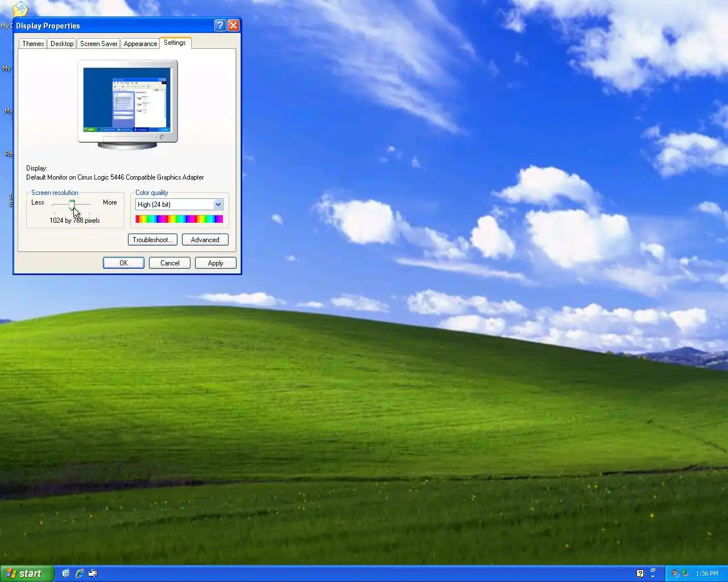Click Cancel in Display Properties
The height and width of the screenshot is (582, 728).
pos(169,263)
